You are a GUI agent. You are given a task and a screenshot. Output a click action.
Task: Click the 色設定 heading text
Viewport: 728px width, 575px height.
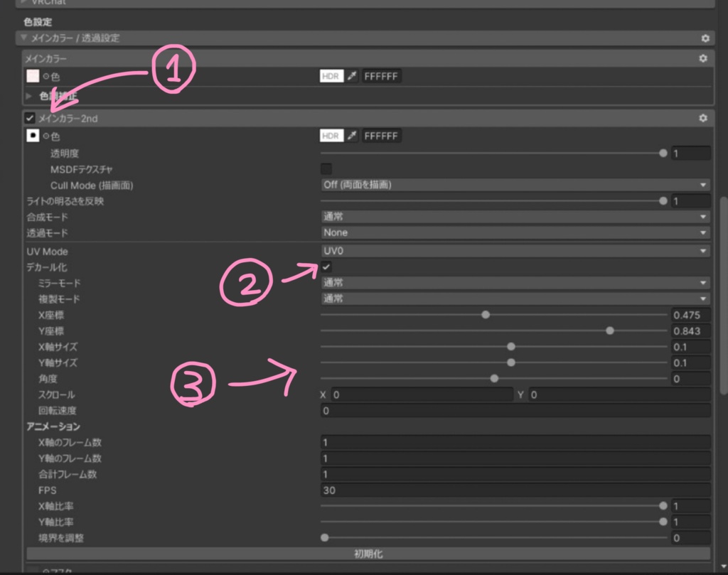point(38,22)
